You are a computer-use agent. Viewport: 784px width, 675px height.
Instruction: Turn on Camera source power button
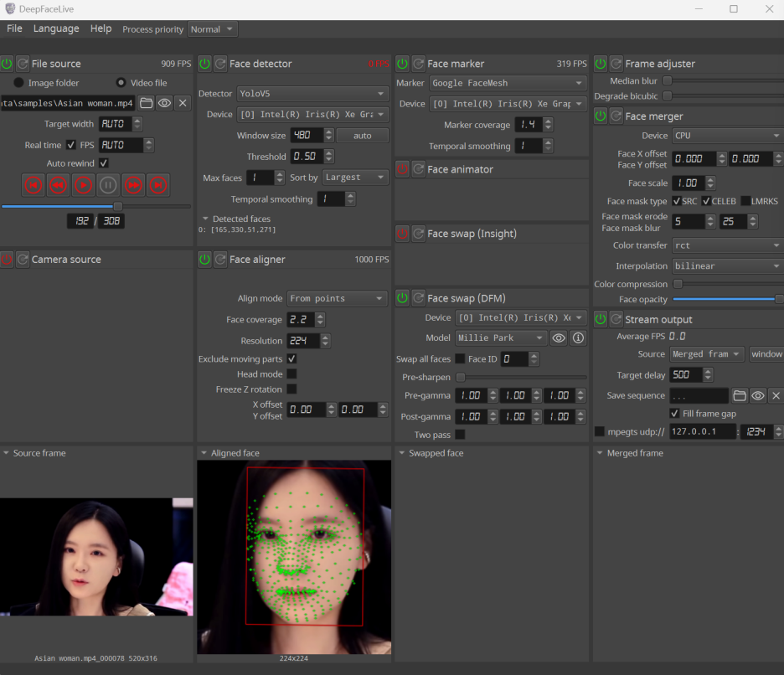point(7,259)
